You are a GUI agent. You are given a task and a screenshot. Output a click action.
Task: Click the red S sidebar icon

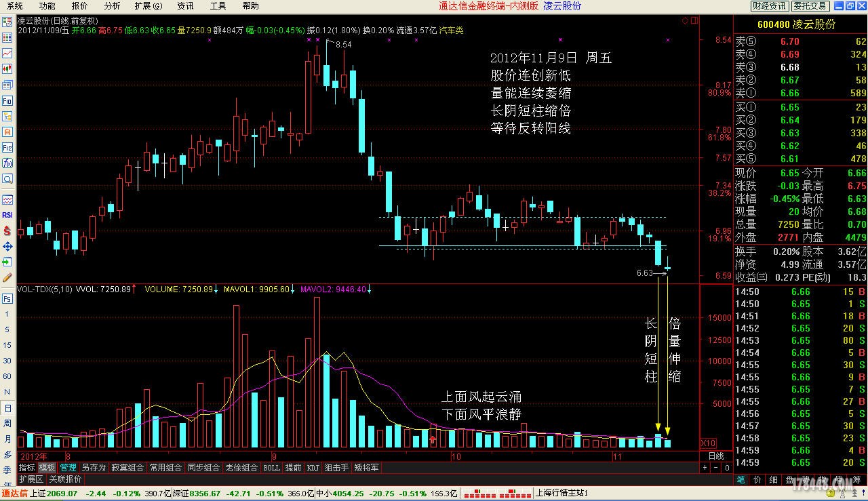point(7,231)
